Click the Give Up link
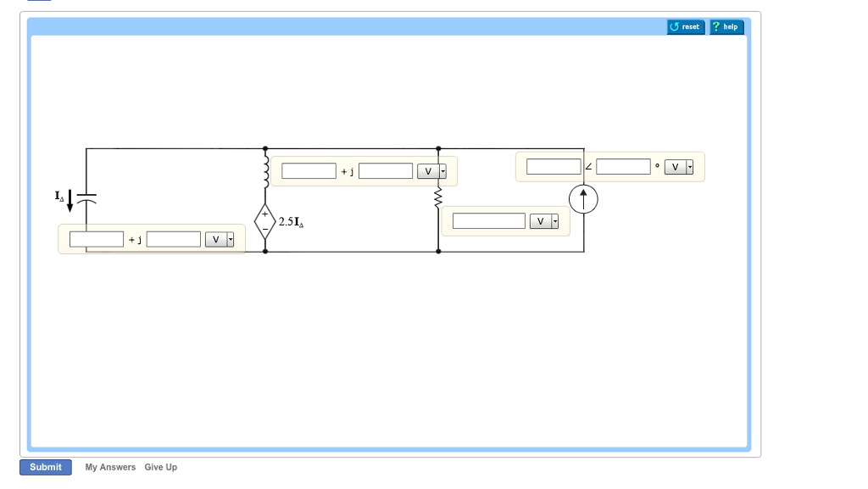 point(160,467)
